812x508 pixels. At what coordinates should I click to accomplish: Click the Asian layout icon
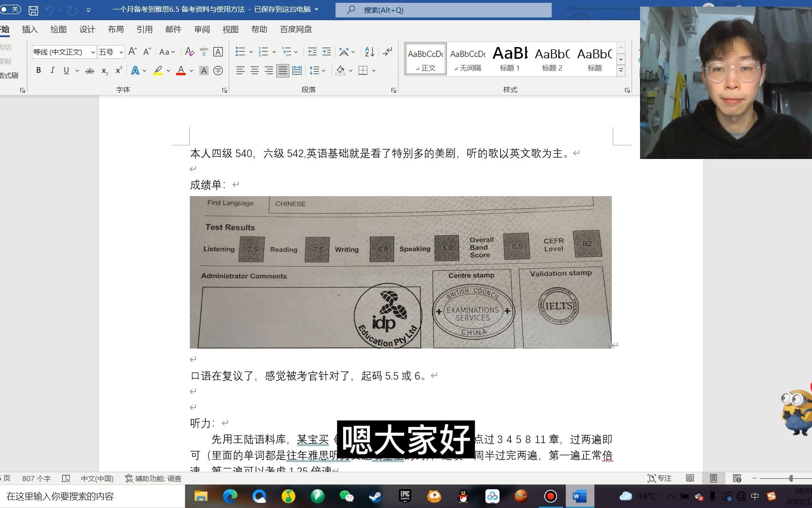tap(344, 52)
